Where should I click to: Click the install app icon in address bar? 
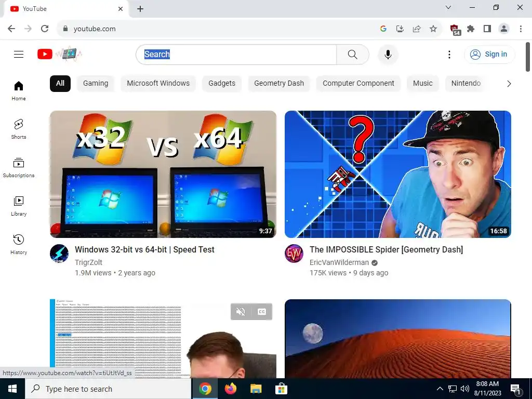[x=400, y=29]
